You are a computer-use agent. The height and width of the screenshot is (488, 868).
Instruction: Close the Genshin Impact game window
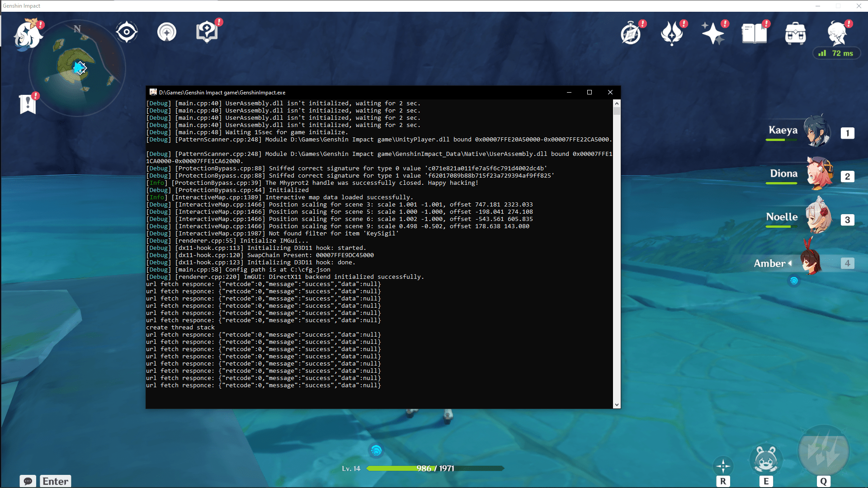pyautogui.click(x=859, y=6)
